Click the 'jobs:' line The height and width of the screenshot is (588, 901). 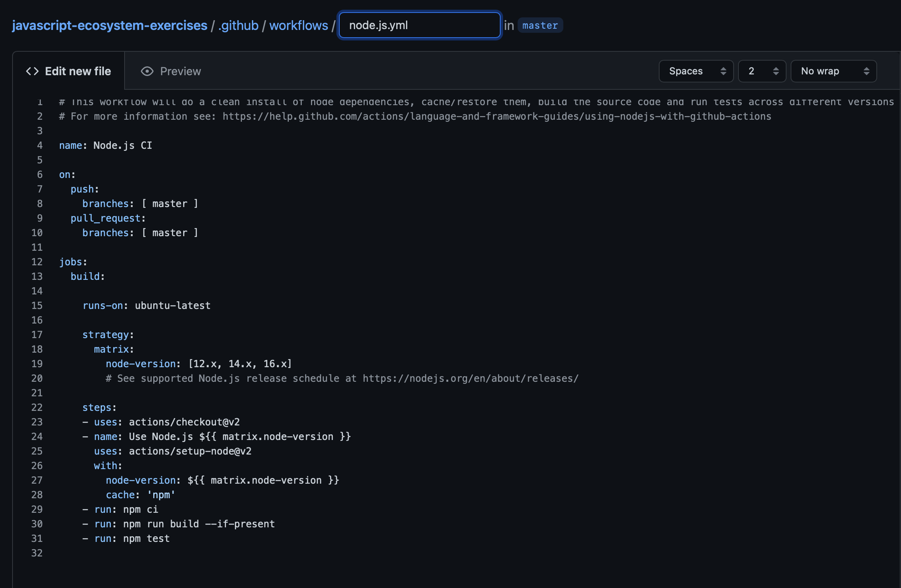(x=73, y=262)
